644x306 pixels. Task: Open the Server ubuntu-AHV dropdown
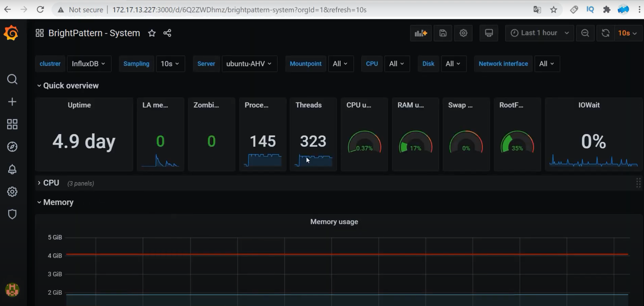coord(249,64)
